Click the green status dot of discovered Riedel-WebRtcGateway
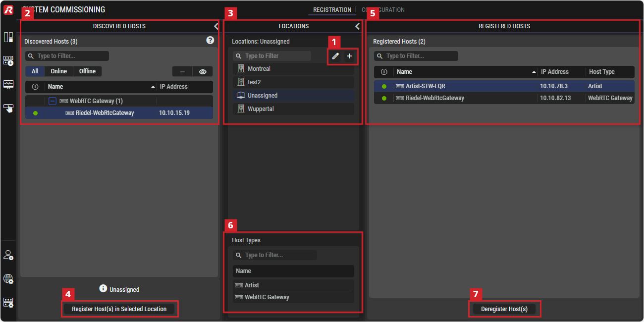This screenshot has height=322, width=644. click(x=35, y=113)
